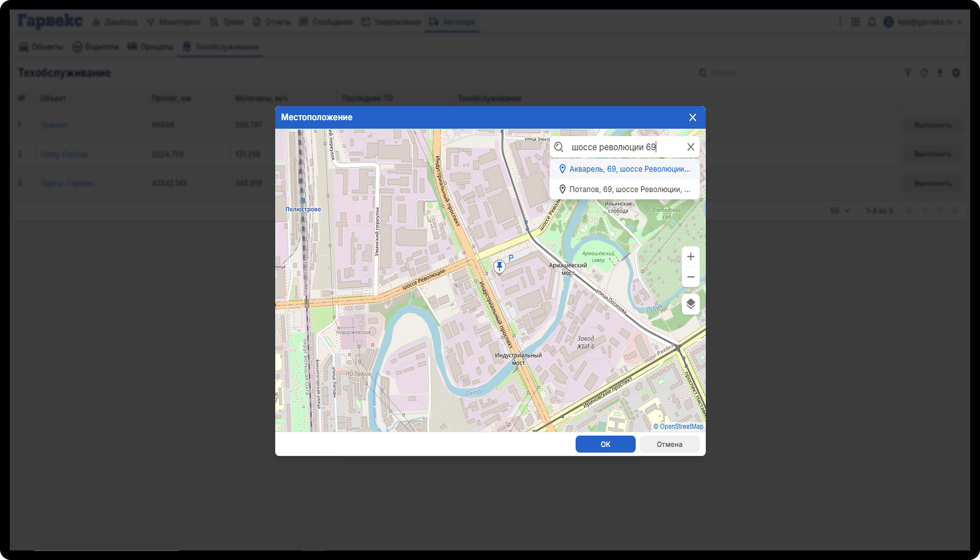Zoom in the map with plus button
Image resolution: width=980 pixels, height=560 pixels.
(x=691, y=257)
